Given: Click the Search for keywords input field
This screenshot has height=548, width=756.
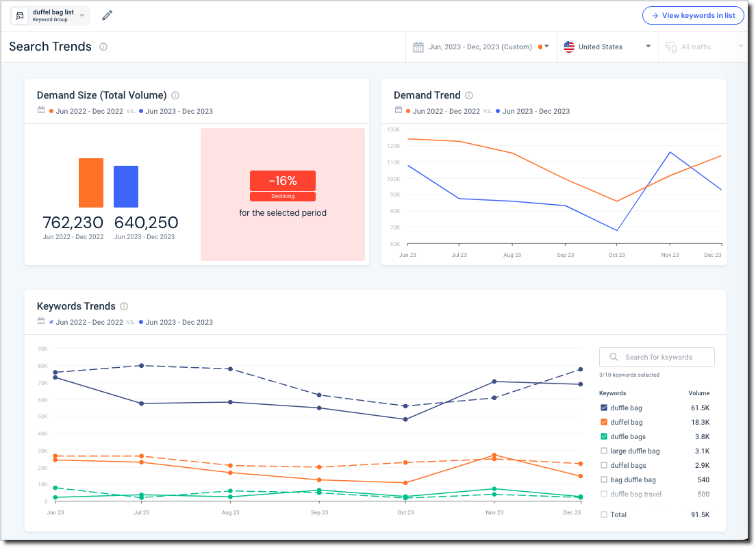Looking at the screenshot, I should click(657, 357).
